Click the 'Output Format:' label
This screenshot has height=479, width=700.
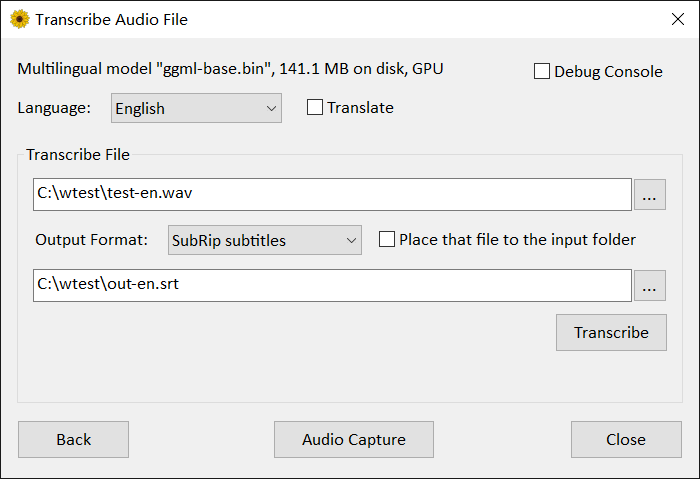click(92, 240)
